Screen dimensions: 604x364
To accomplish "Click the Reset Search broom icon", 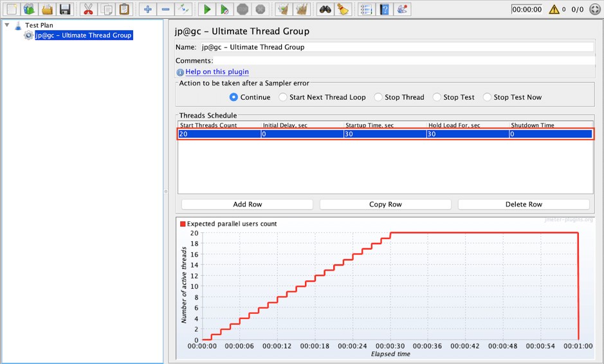I will tap(343, 9).
